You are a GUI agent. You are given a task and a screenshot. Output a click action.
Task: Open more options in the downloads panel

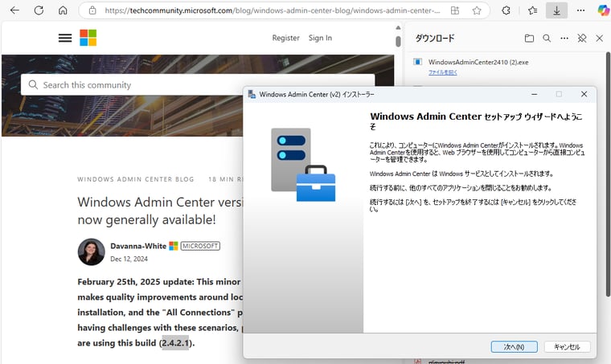click(x=564, y=38)
